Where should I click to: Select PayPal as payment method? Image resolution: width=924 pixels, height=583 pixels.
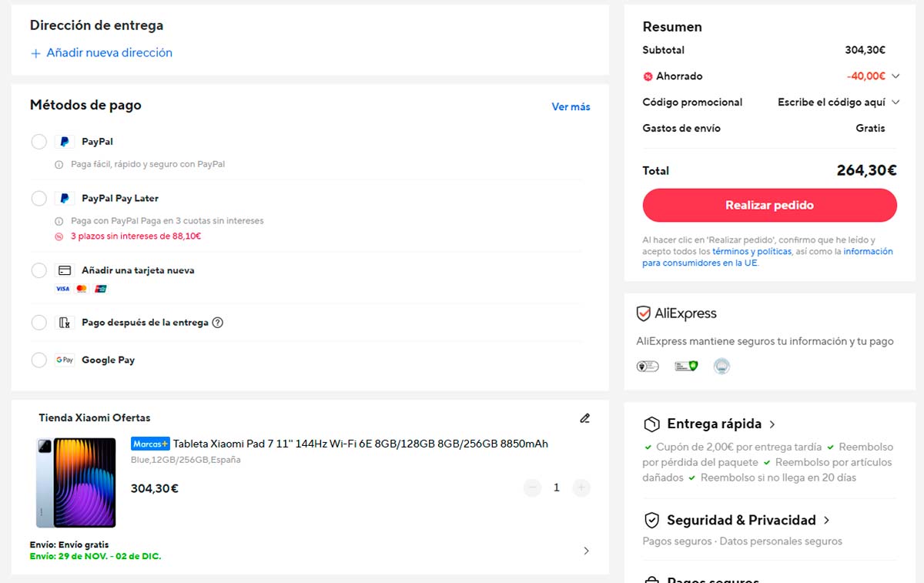38,141
